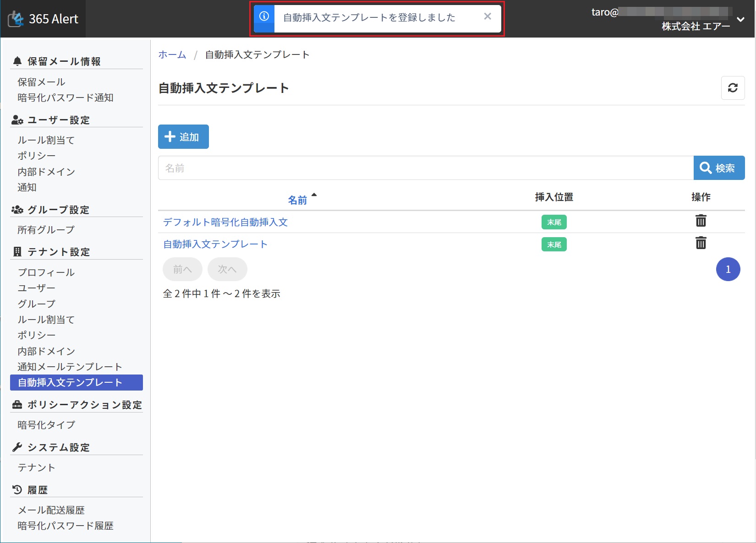
Task: Open the デフォルト暗号化自動挿入文 template link
Action: pyautogui.click(x=225, y=222)
